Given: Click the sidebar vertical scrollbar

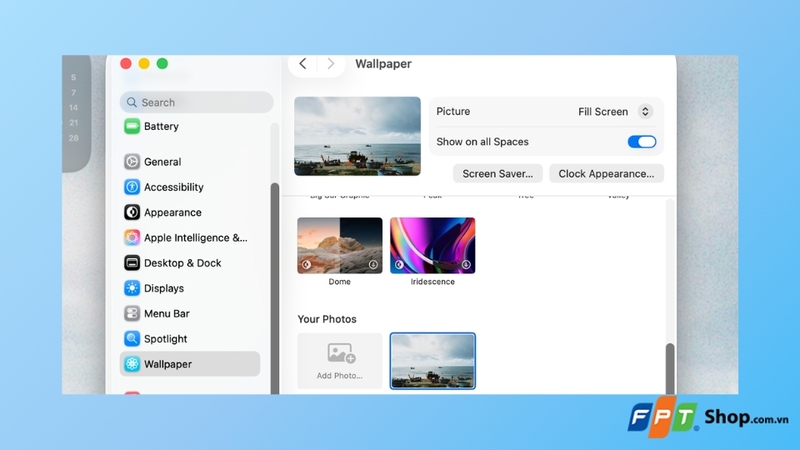Looking at the screenshot, I should (x=274, y=288).
